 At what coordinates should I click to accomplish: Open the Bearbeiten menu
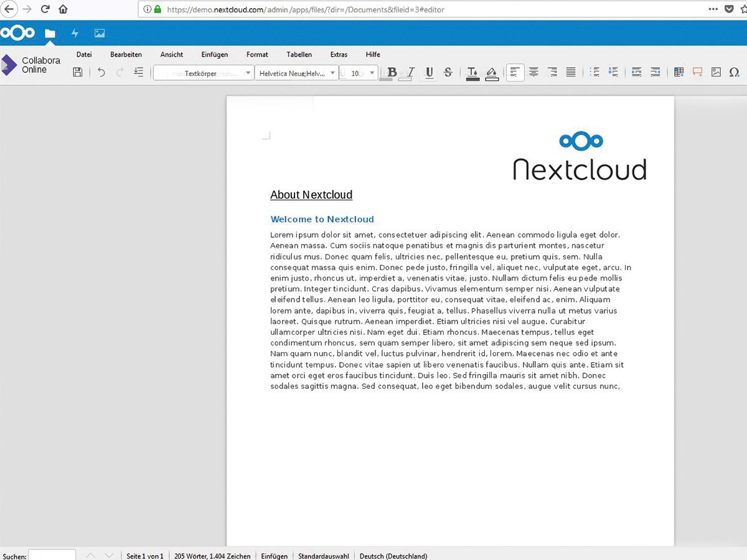pos(126,55)
